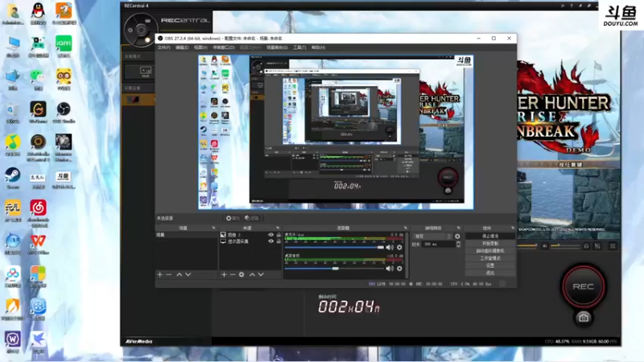The height and width of the screenshot is (362, 644).
Task: Click the Exit button in Controls dock
Action: [x=490, y=273]
